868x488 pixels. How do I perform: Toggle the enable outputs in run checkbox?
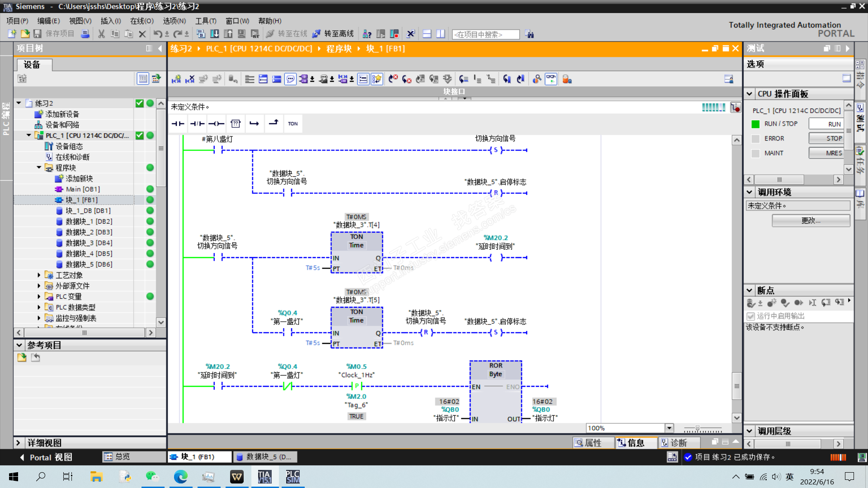(751, 316)
